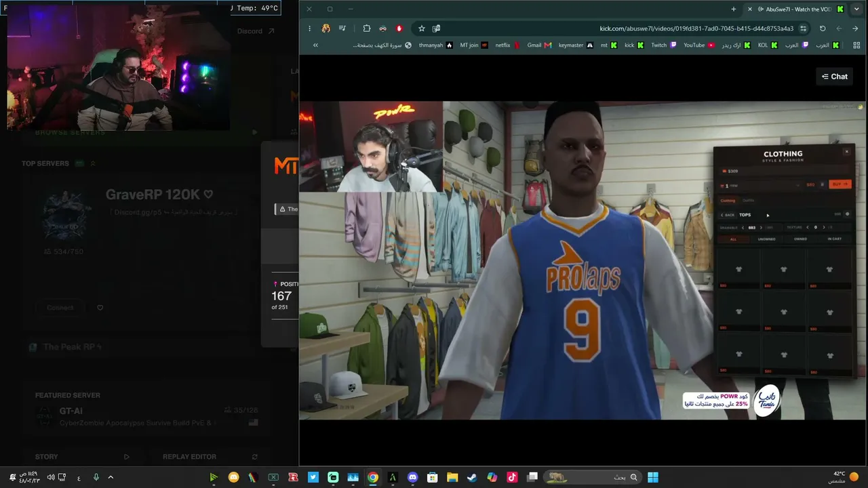Show hidden bookmarks with overflow chevron
This screenshot has width=868, height=488.
[315, 45]
